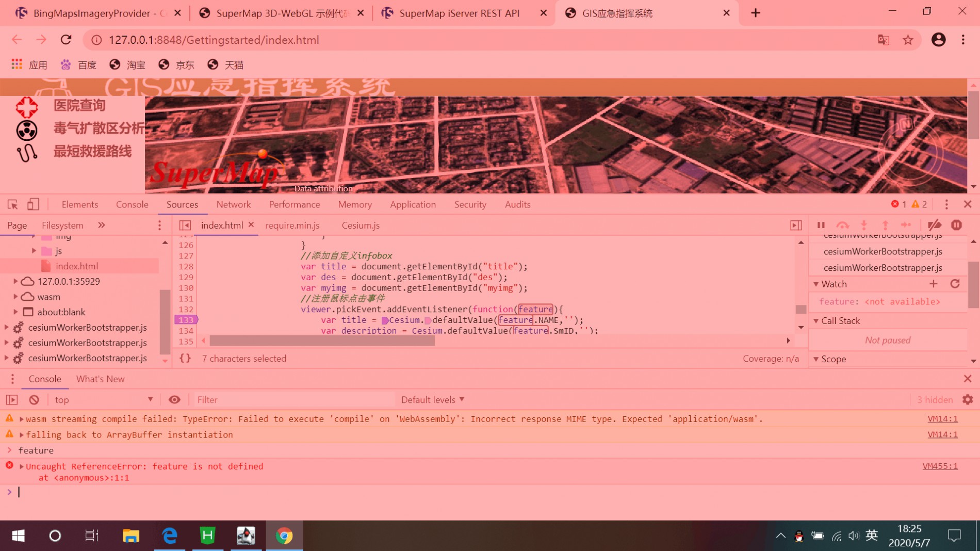
Task: Switch to the What's New drawer tab
Action: click(101, 379)
